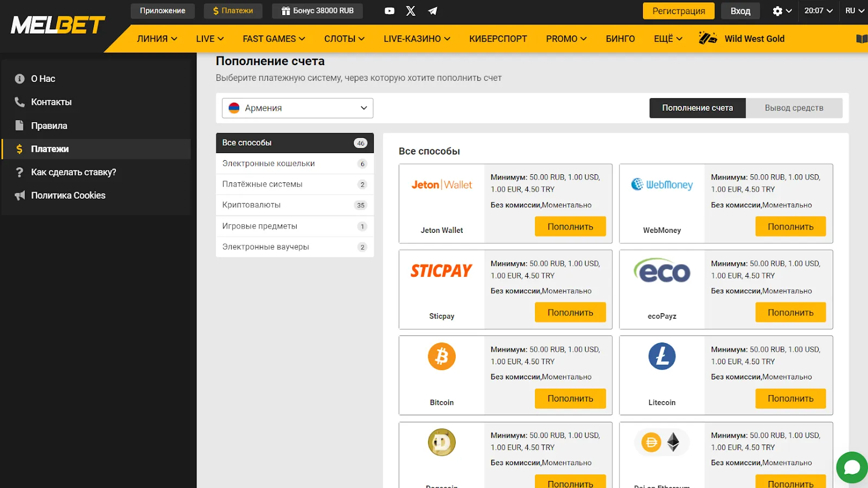
Task: Select Криптовалюты category
Action: coord(295,205)
